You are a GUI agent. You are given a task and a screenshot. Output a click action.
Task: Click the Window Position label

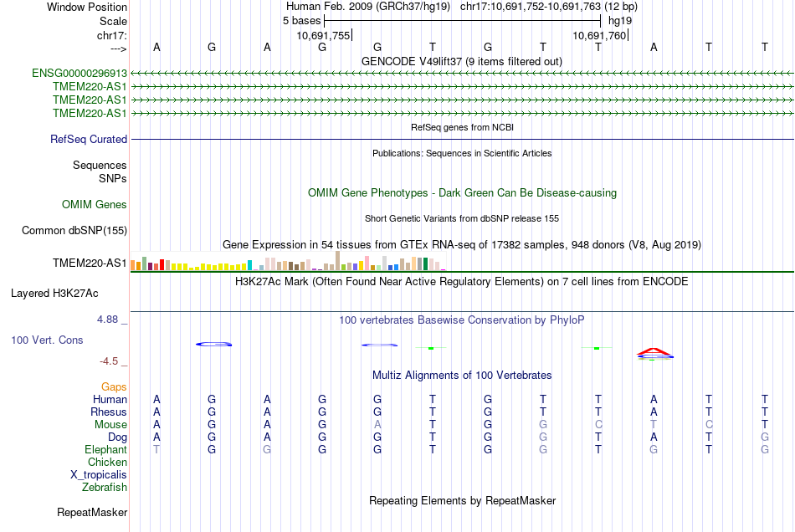(x=87, y=7)
